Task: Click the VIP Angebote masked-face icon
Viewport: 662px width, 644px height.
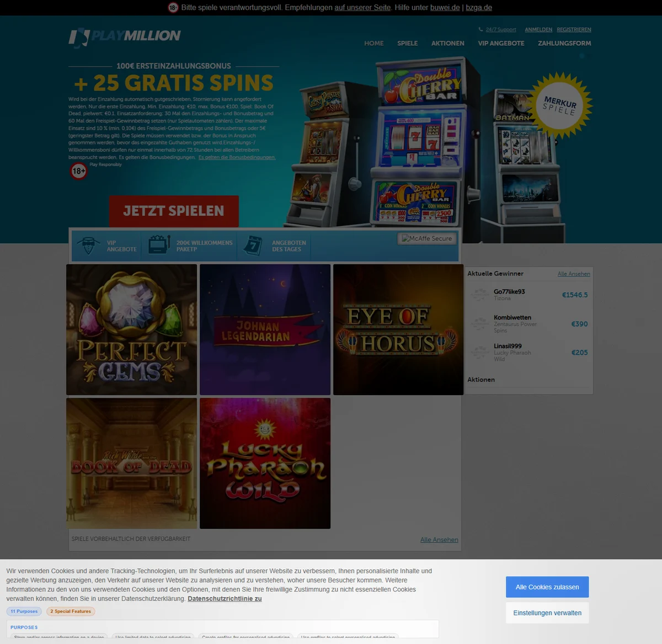Action: click(x=88, y=246)
